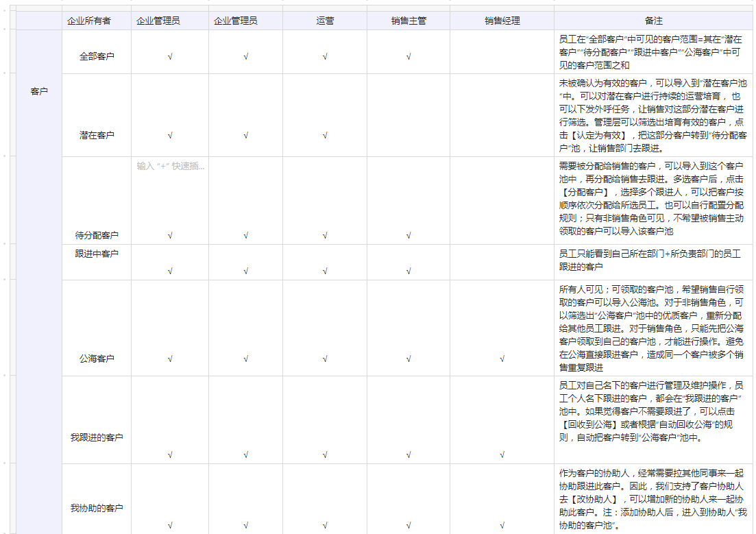Click the 我跟进的客户 checkmark under 销售主管
Viewport: 756px width, 534px height.
[409, 454]
